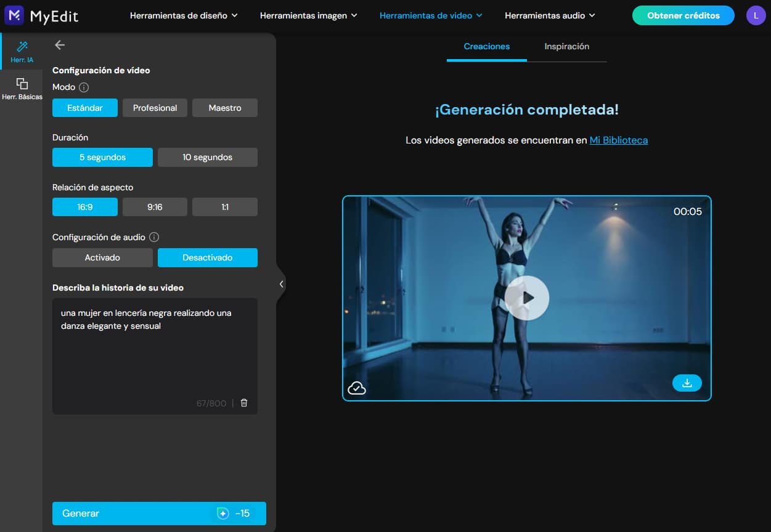Open the Herramientas de diseño dropdown

(x=184, y=15)
